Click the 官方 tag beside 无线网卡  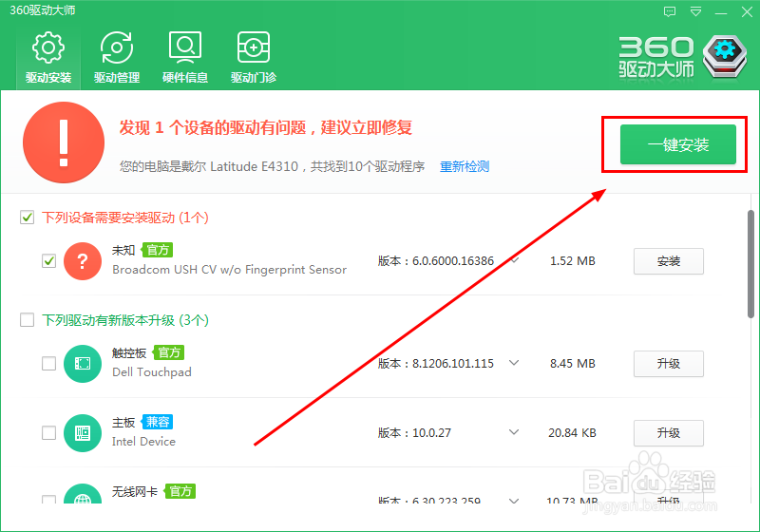180,491
